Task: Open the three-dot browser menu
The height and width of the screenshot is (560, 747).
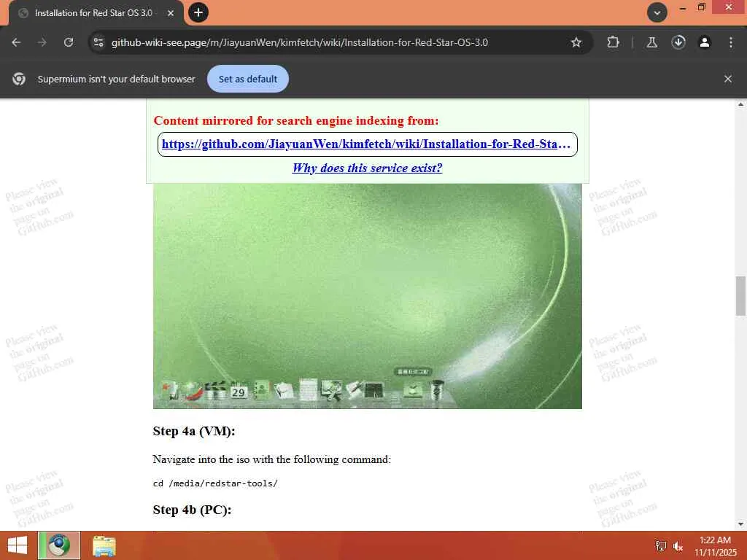Action: 731,42
